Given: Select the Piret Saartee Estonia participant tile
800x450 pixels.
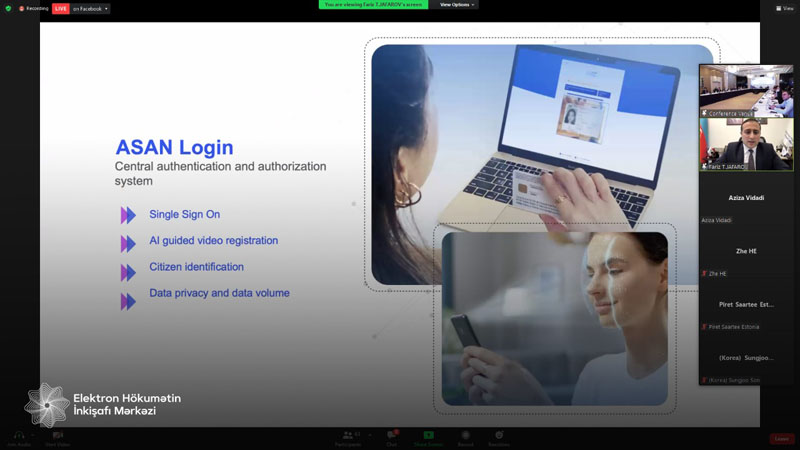Looking at the screenshot, I should (x=746, y=305).
